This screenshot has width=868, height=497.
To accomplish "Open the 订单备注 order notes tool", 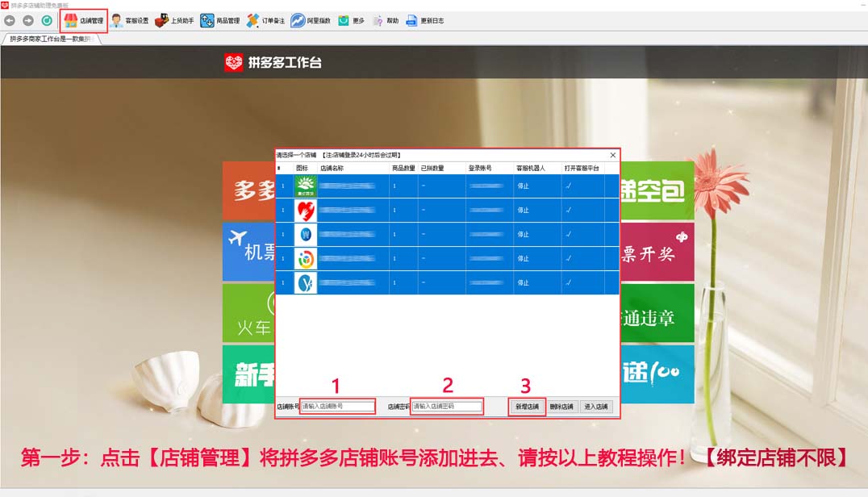I will [x=265, y=20].
